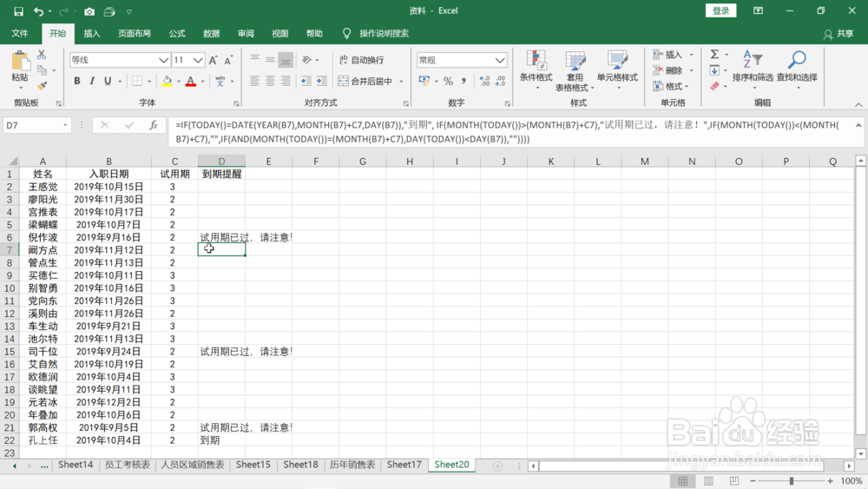Add a new sheet with plus icon
The width and height of the screenshot is (868, 489).
[497, 466]
